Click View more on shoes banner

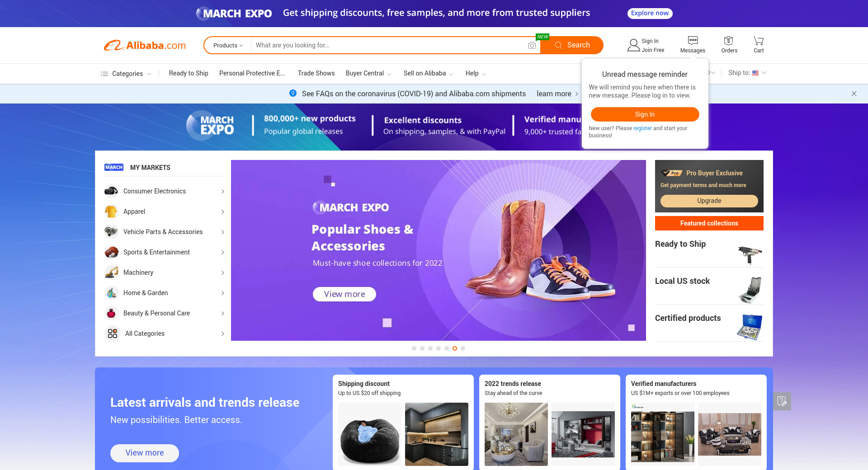[344, 294]
